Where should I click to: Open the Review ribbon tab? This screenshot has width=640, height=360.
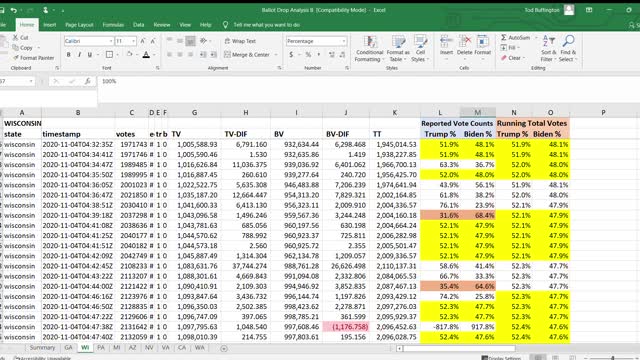tap(162, 25)
